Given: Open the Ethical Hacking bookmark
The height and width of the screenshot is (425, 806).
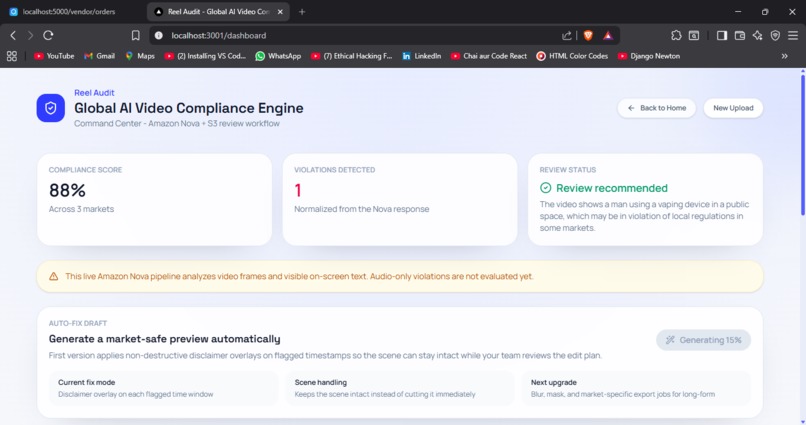Looking at the screenshot, I should click(352, 56).
